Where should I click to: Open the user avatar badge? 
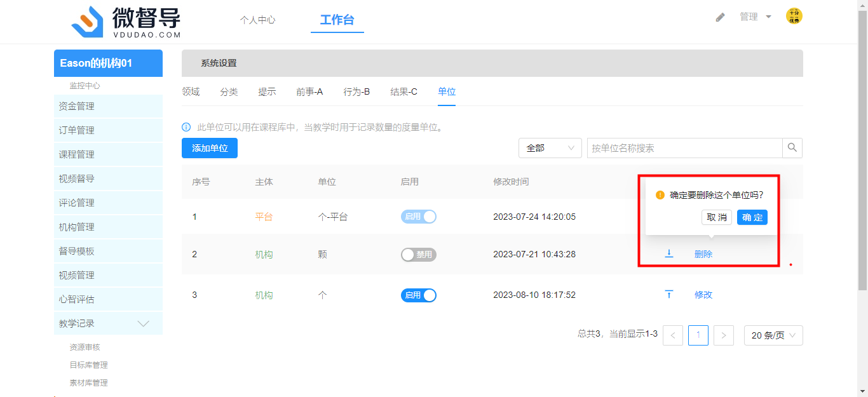[x=794, y=17]
